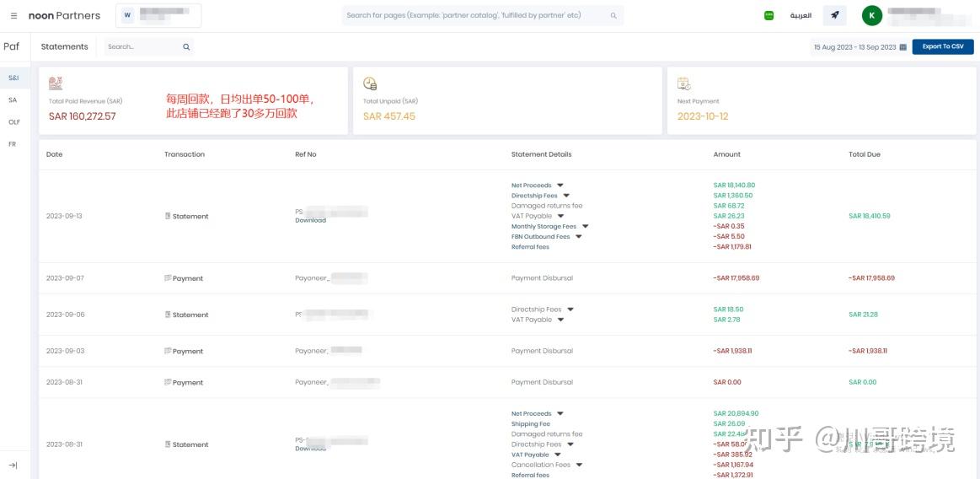This screenshot has height=479, width=980.
Task: Sort by the Date column header
Action: [55, 154]
